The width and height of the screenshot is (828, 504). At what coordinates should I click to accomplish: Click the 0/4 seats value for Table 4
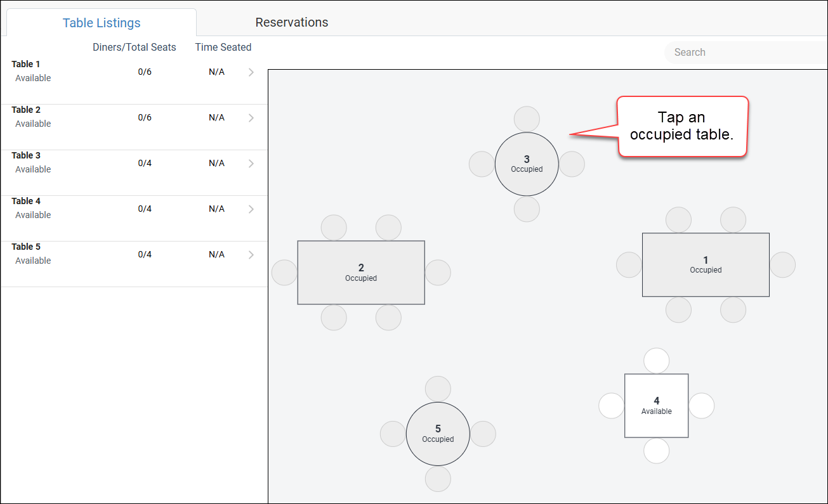click(x=145, y=209)
